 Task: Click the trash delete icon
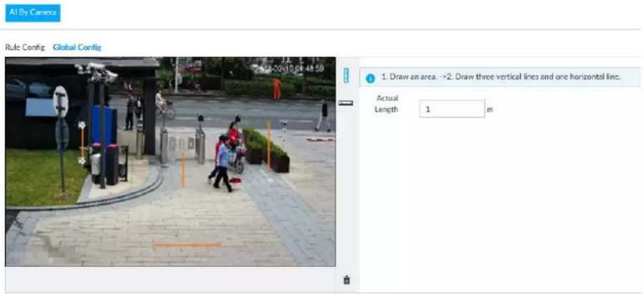347,280
